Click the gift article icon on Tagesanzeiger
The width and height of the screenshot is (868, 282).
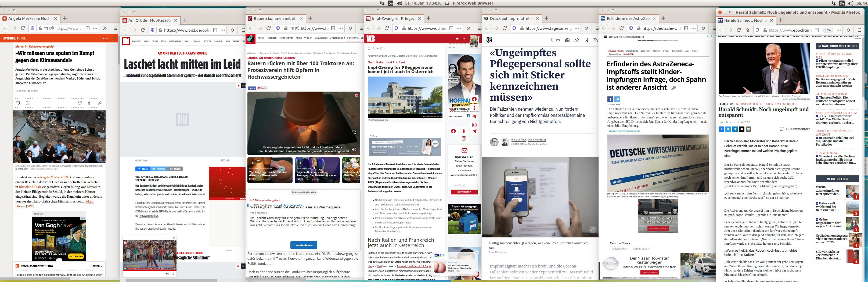pos(567,40)
